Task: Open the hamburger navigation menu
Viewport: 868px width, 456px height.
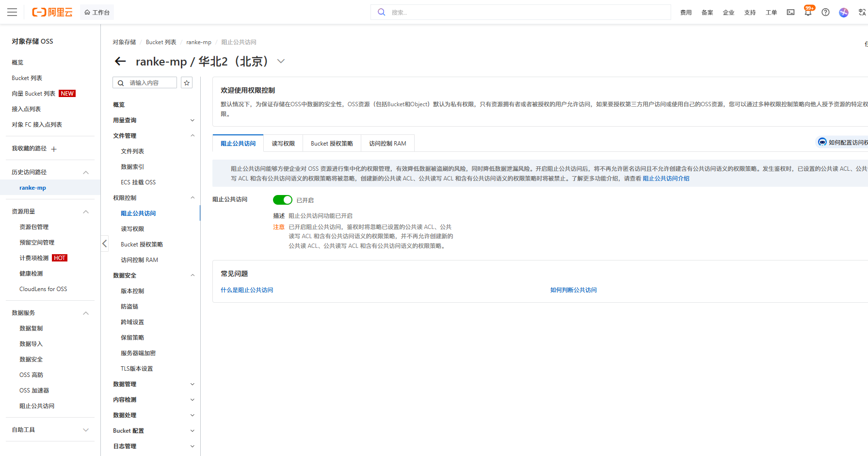Action: tap(12, 12)
